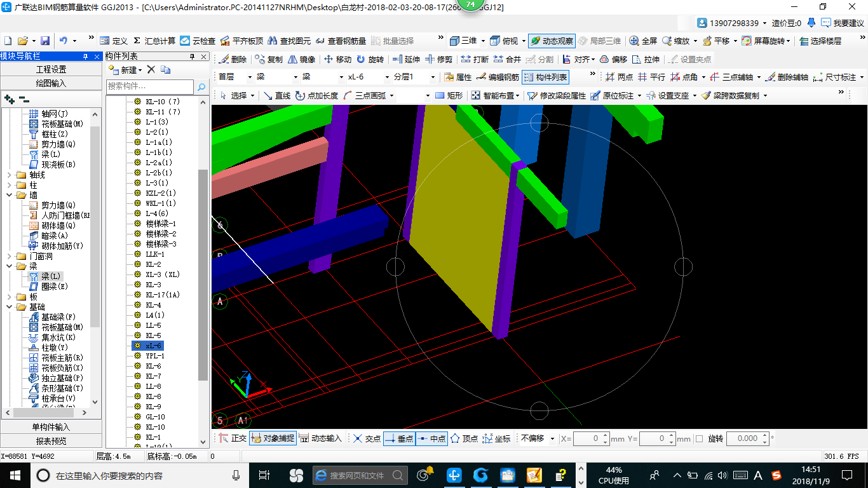The width and height of the screenshot is (868, 488).
Task: Click the 搜索构件 search input field
Action: pyautogui.click(x=150, y=86)
